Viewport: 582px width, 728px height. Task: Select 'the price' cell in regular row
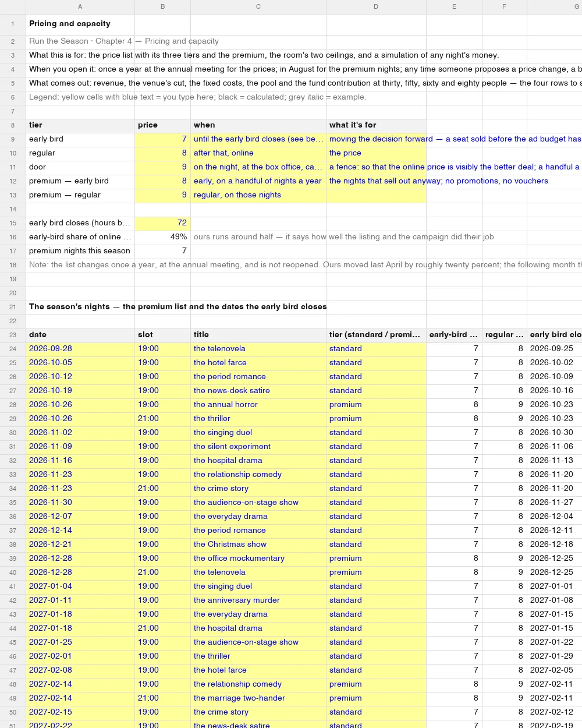click(x=376, y=153)
